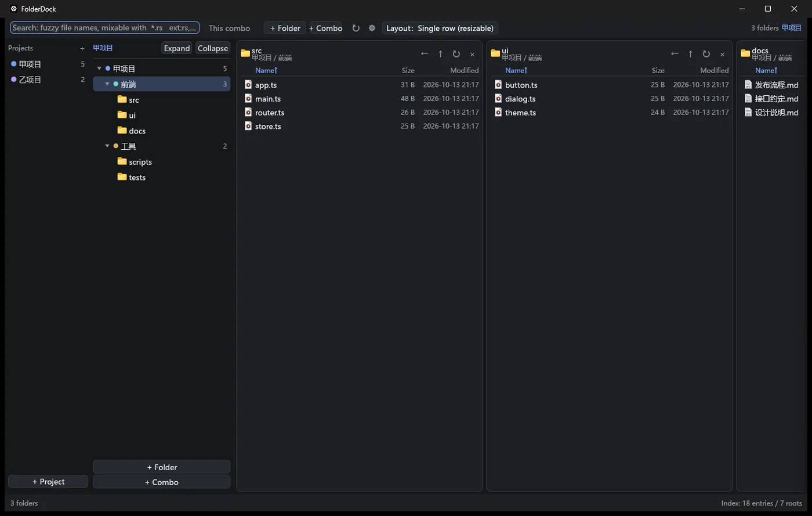Focus the fuzzy file name search field
Image resolution: width=812 pixels, height=516 pixels.
[105, 28]
